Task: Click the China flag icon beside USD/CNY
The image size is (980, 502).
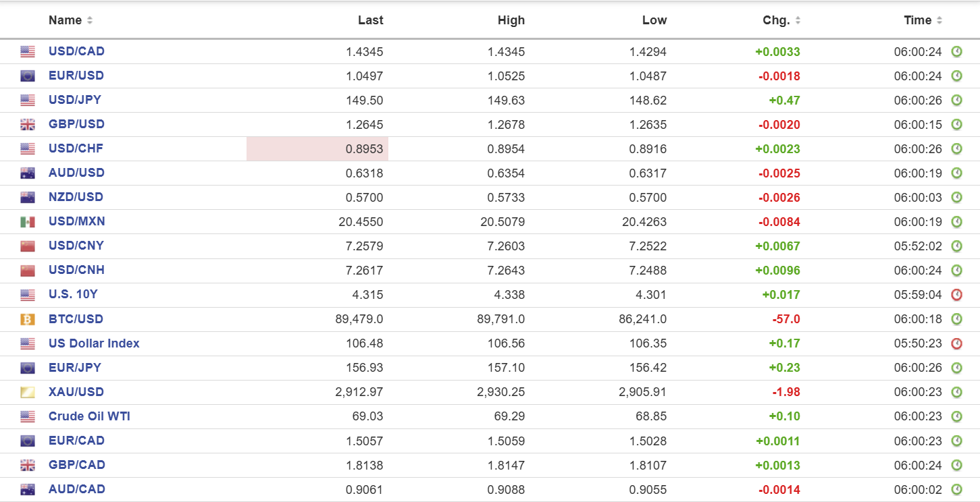Action: coord(28,246)
